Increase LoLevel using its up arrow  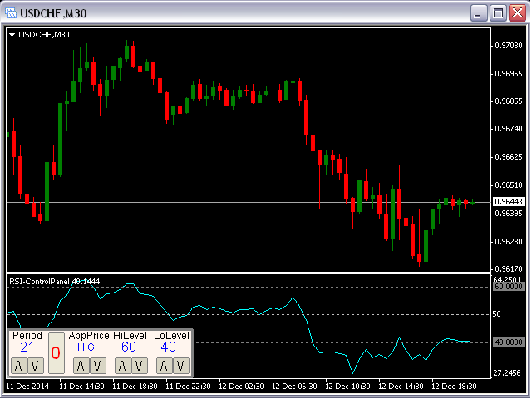point(164,366)
